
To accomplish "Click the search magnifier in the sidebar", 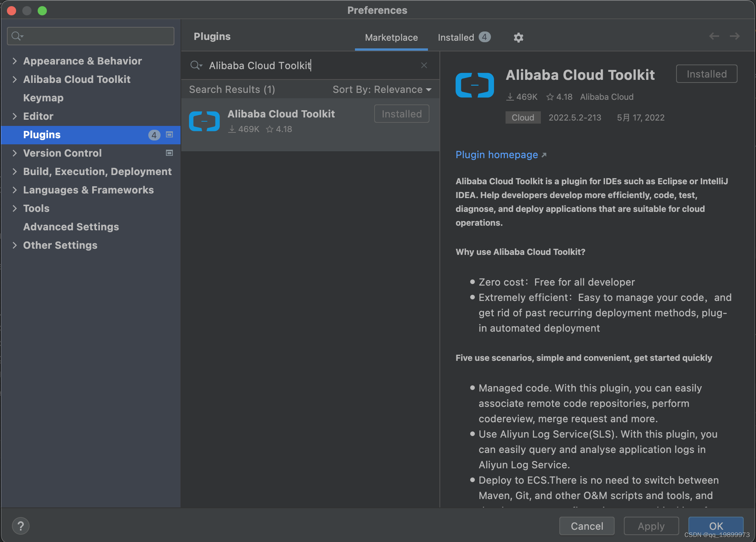I will point(16,36).
